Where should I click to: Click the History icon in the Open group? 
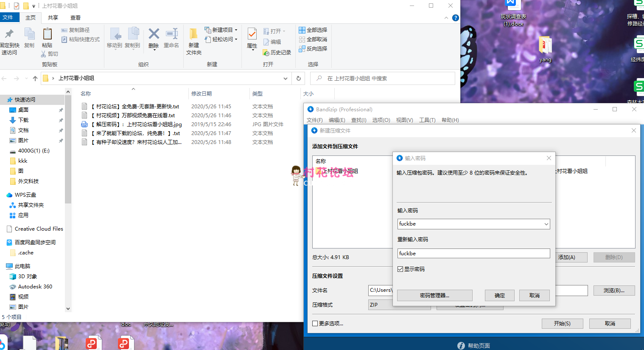266,53
